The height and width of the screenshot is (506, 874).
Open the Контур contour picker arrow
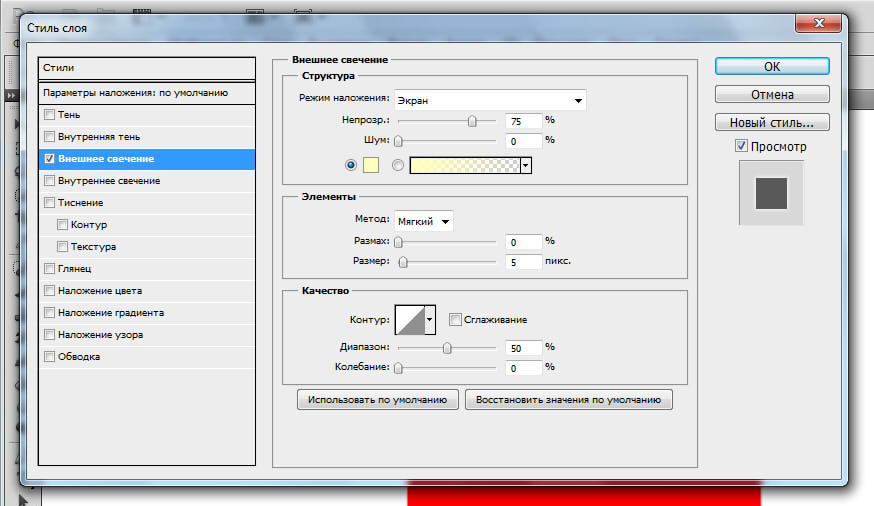[x=430, y=320]
